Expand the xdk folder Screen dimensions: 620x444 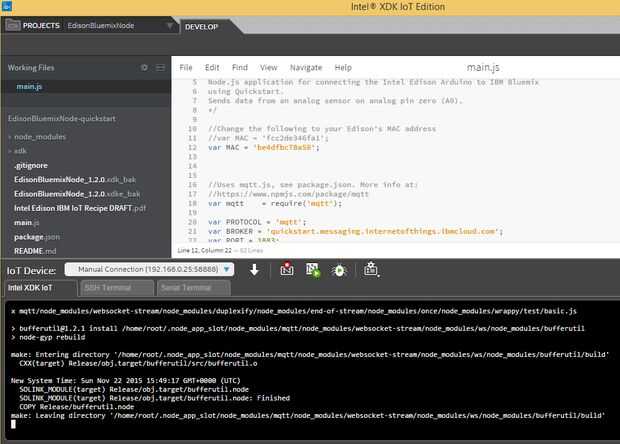(20, 151)
